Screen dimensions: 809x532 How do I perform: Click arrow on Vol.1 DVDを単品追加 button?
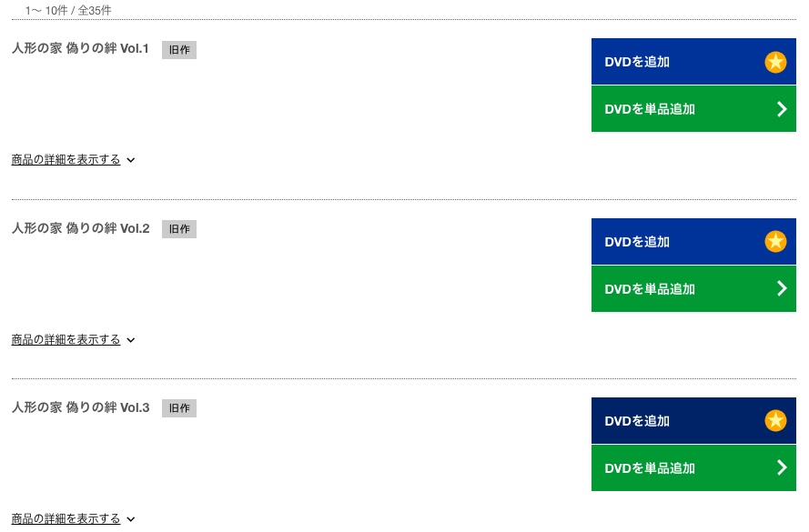pos(783,109)
